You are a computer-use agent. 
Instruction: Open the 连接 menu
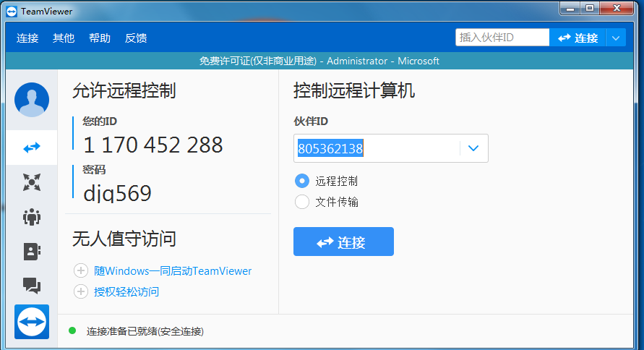tap(27, 38)
